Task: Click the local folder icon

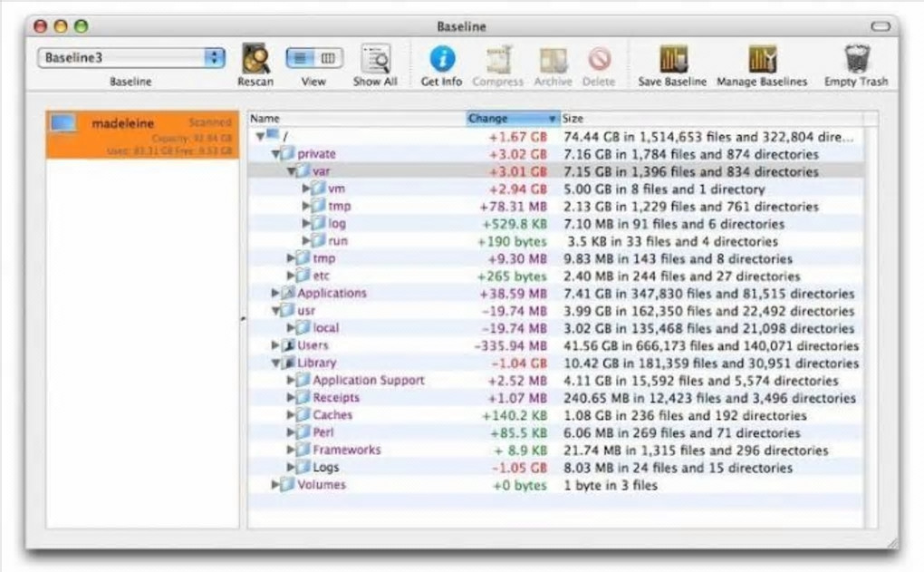Action: (x=303, y=327)
